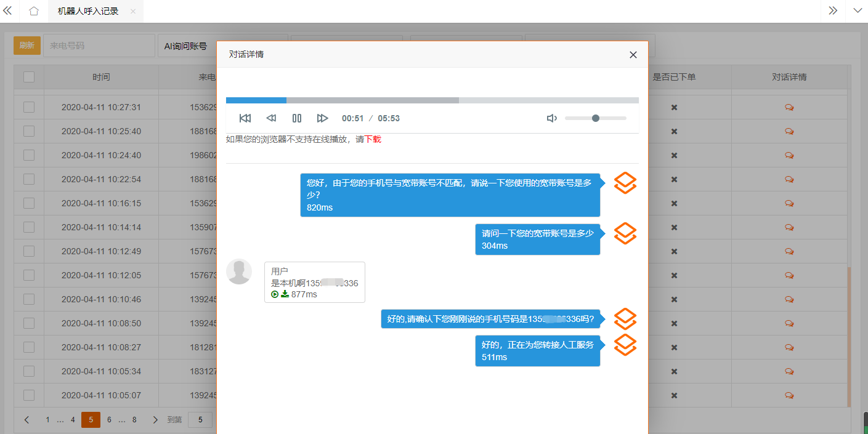868x434 pixels.
Task: Adjust the volume slider
Action: (x=596, y=118)
